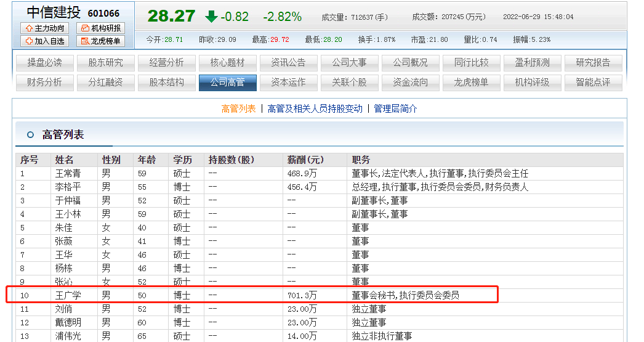Click 年龄 column header
This screenshot has height=342, width=644.
point(147,160)
